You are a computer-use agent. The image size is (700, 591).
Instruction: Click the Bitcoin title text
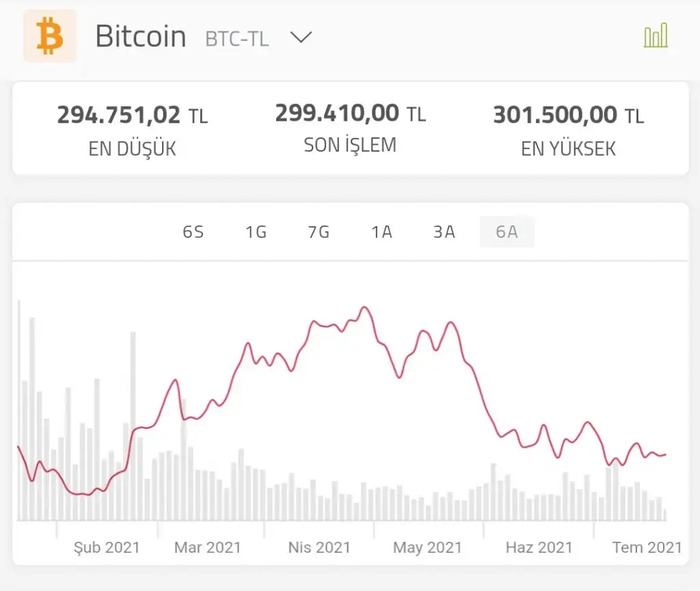(x=141, y=36)
